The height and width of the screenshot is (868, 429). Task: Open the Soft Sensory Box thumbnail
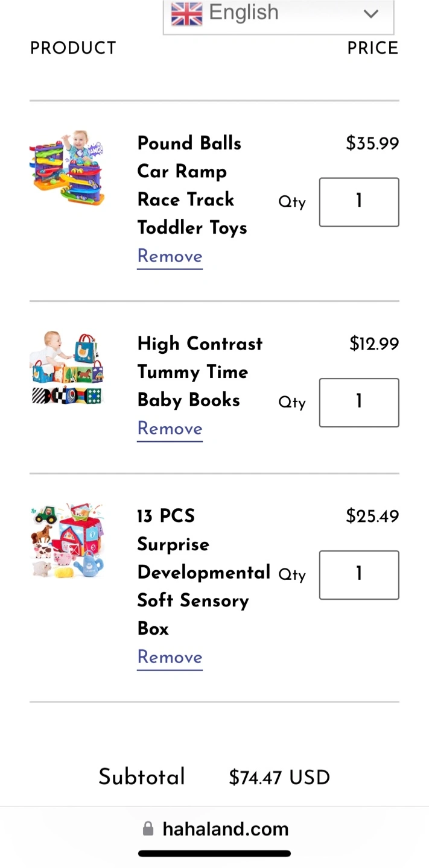(67, 540)
